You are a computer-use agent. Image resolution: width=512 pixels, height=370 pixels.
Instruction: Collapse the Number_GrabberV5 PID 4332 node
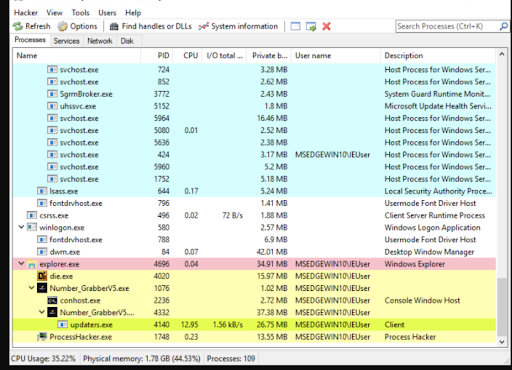42,312
